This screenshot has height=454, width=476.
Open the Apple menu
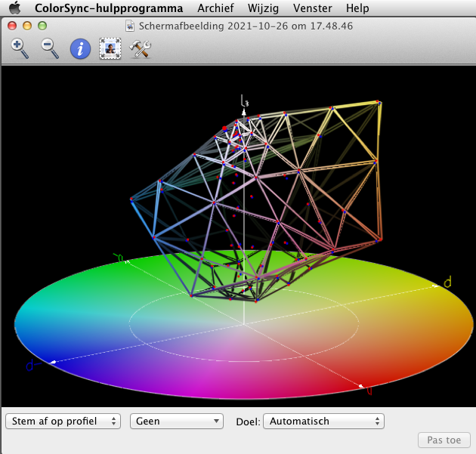(x=14, y=8)
